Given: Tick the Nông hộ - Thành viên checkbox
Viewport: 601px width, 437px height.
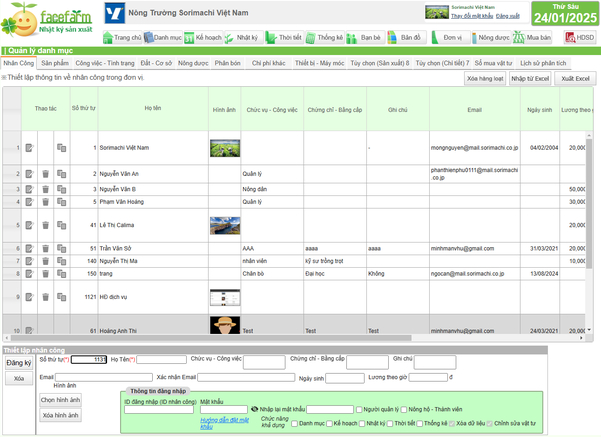Looking at the screenshot, I should 404,410.
